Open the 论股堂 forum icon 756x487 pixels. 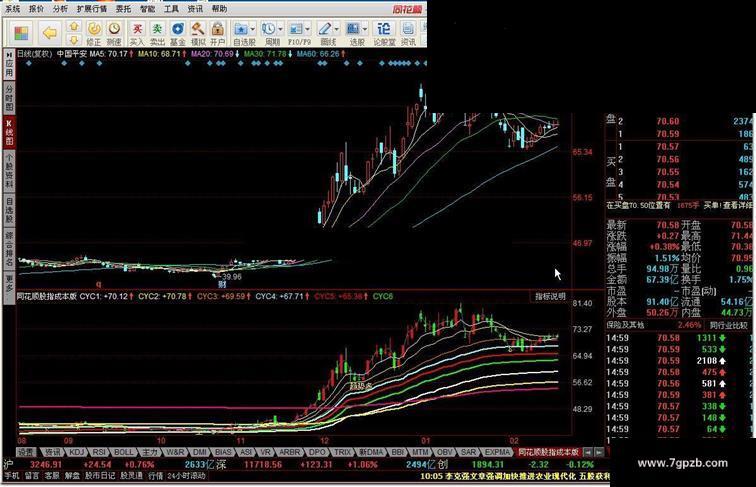coord(384,33)
